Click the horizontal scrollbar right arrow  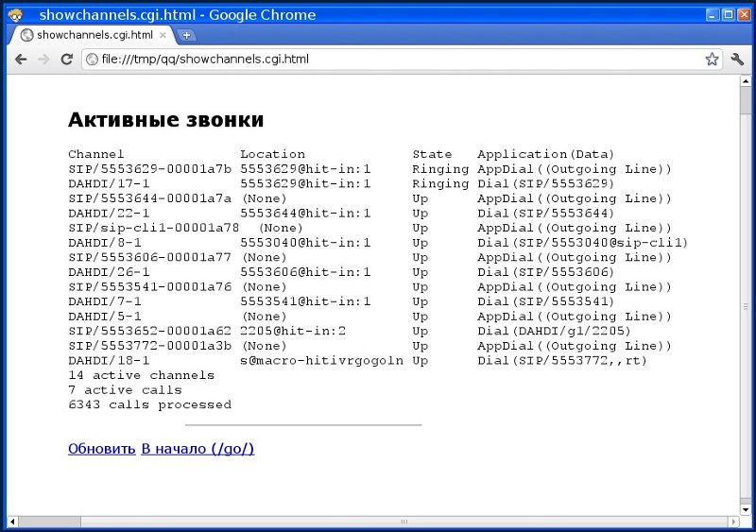point(732,521)
